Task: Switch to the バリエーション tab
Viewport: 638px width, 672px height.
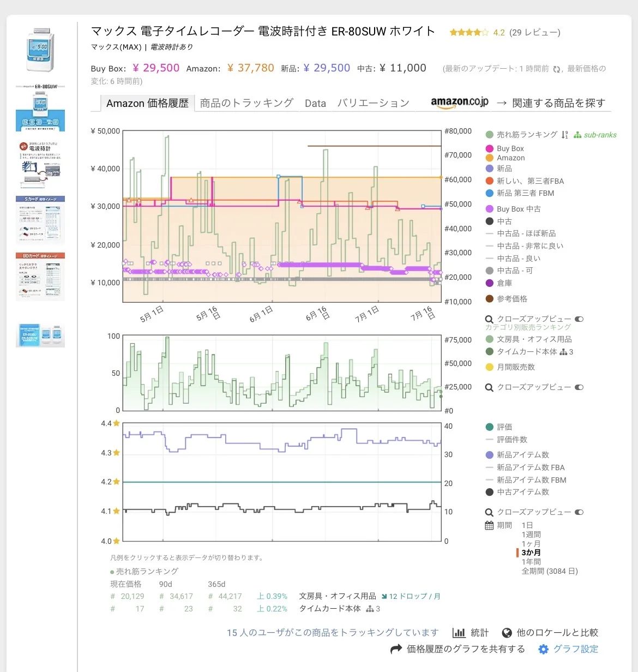Action: click(373, 103)
